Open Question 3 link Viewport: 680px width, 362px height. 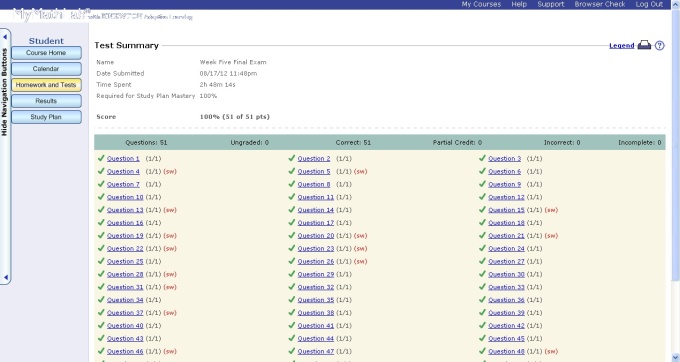tap(504, 159)
